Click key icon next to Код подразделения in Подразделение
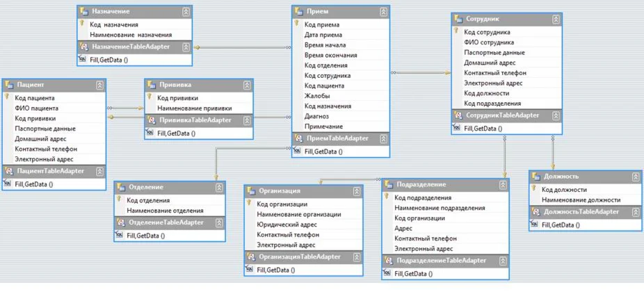Image resolution: width=644 pixels, height=292 pixels. point(387,197)
